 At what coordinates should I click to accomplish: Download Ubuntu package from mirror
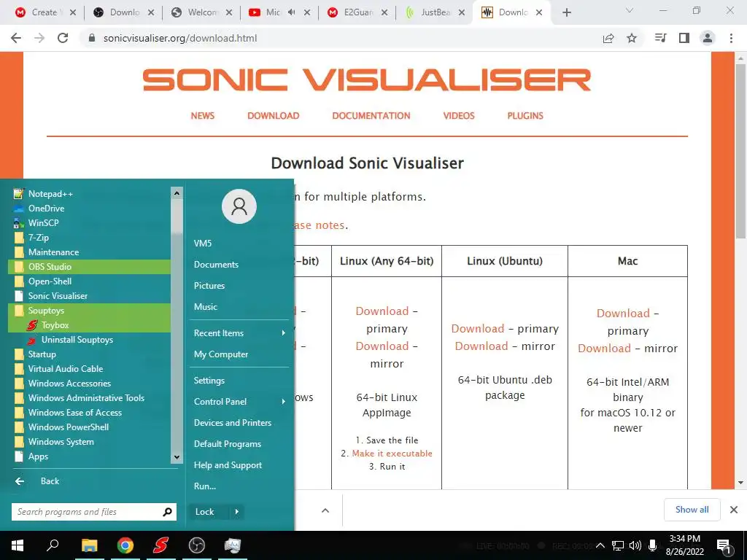(481, 346)
